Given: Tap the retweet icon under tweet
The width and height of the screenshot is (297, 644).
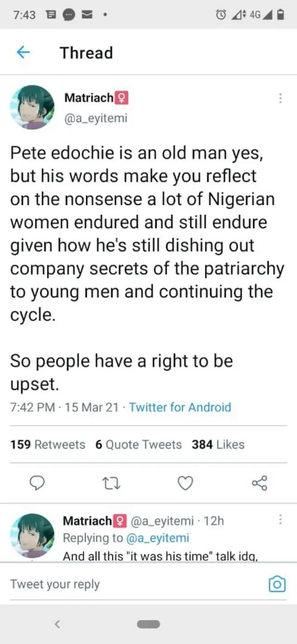Looking at the screenshot, I should (111, 483).
